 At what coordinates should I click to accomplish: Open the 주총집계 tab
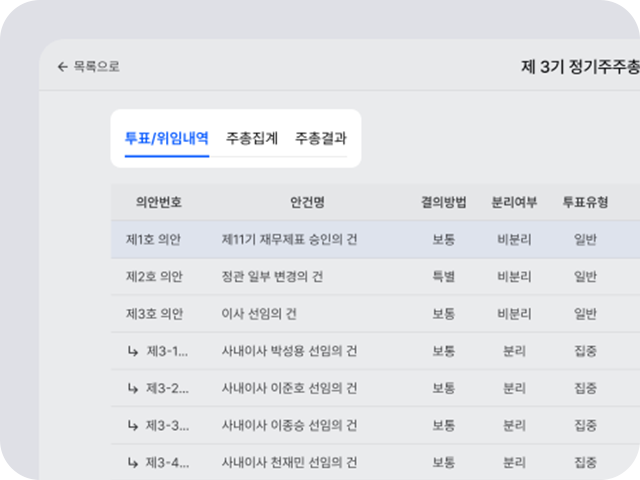coord(252,138)
